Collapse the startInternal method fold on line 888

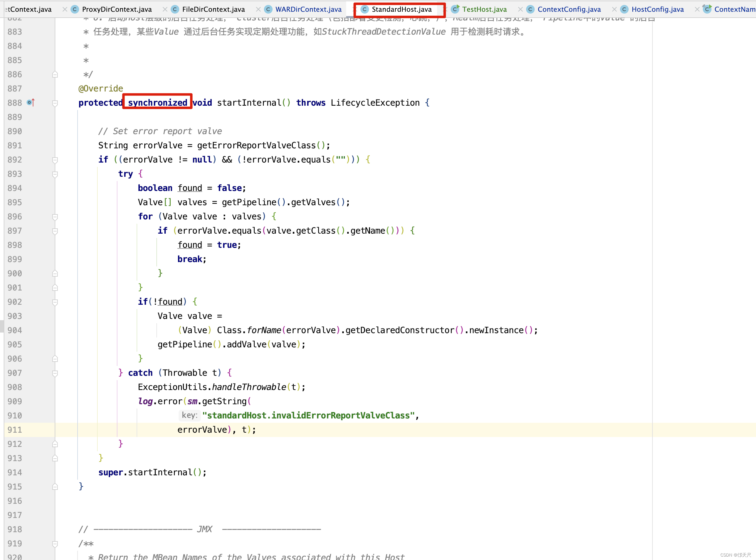[x=55, y=103]
